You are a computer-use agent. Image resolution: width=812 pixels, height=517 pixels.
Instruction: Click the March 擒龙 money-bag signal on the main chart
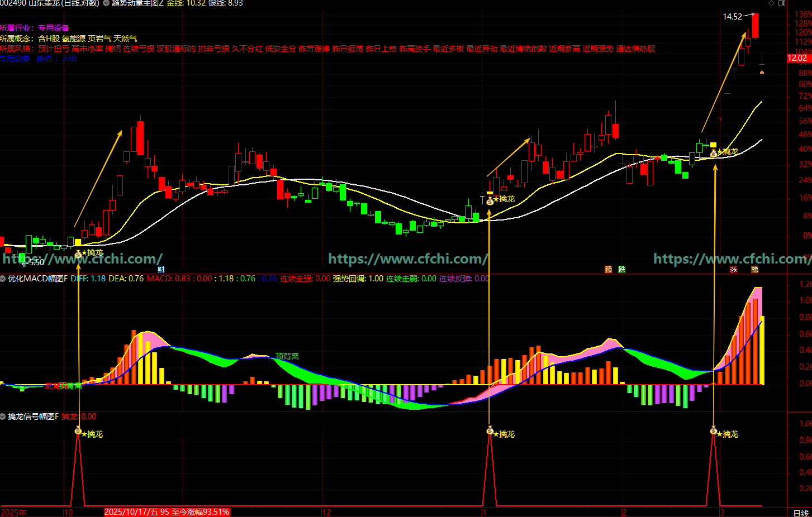(714, 152)
